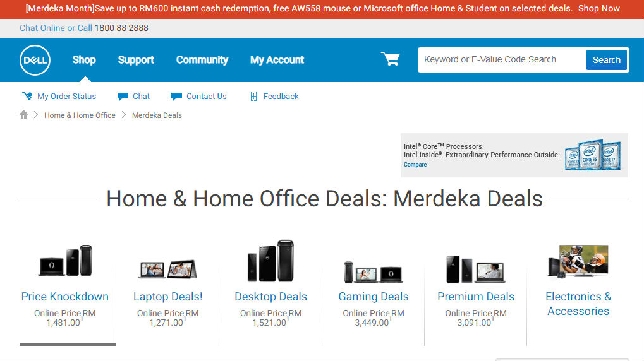Click the Shop Now link in the banner
Viewport: 644px width, 361px height.
pos(599,8)
